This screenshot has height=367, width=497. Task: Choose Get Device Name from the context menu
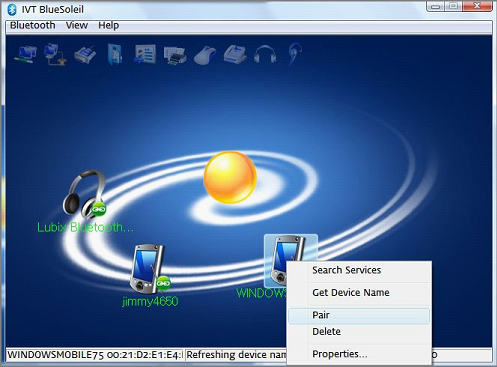click(359, 293)
